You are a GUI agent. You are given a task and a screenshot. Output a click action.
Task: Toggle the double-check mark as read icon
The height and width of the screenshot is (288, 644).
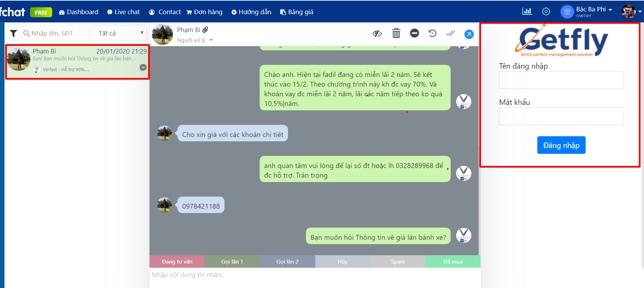pyautogui.click(x=450, y=33)
